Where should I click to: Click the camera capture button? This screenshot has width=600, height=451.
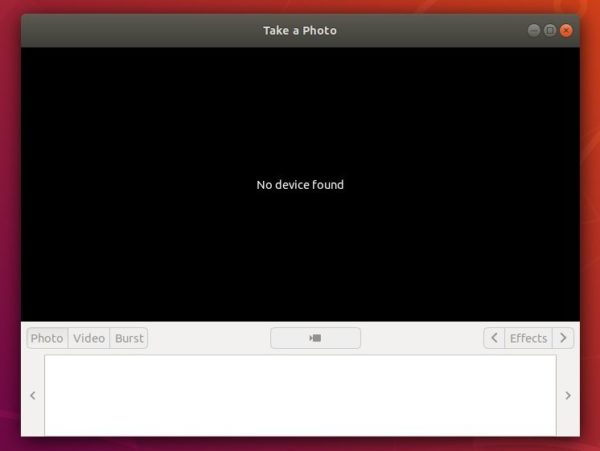pyautogui.click(x=315, y=338)
